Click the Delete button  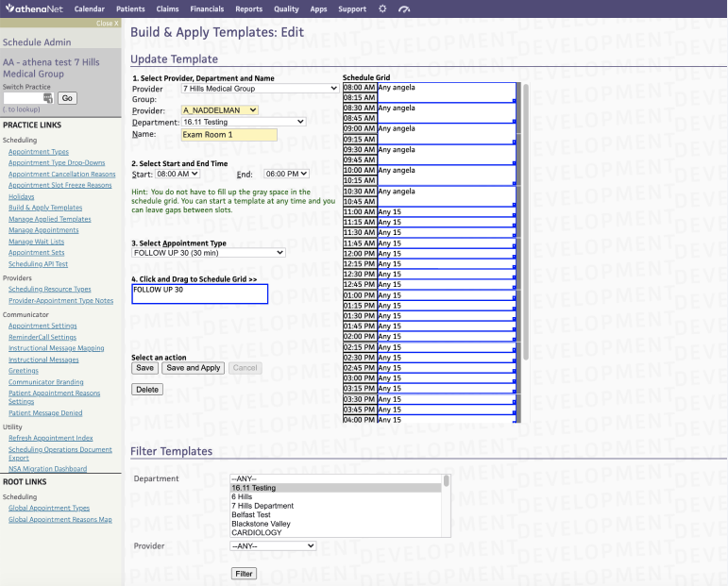pyautogui.click(x=147, y=390)
